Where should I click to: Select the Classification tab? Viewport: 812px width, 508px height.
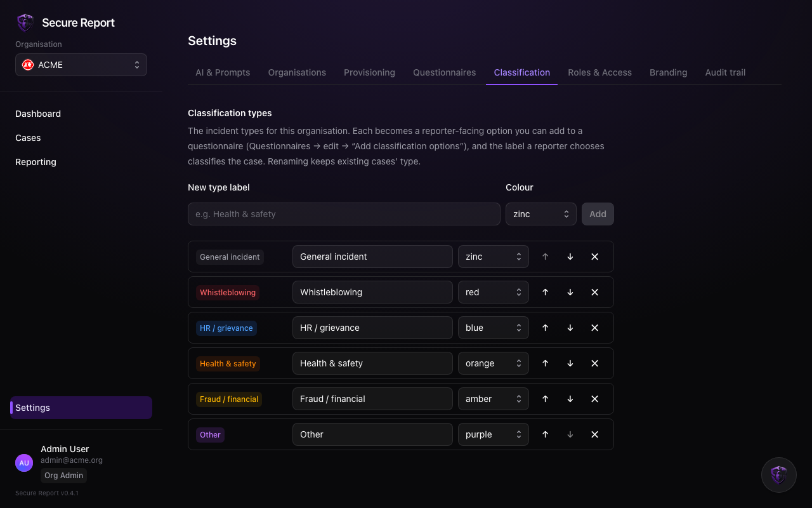521,72
